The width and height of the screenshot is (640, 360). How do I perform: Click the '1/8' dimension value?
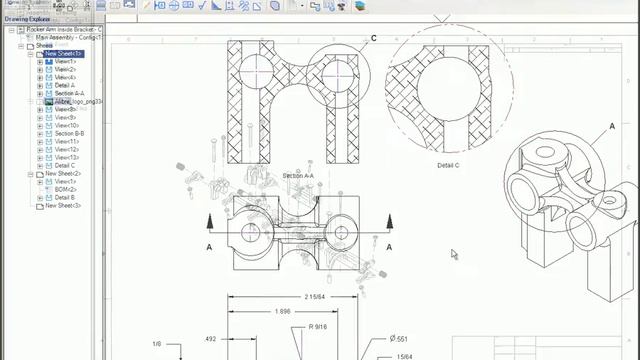click(157, 344)
